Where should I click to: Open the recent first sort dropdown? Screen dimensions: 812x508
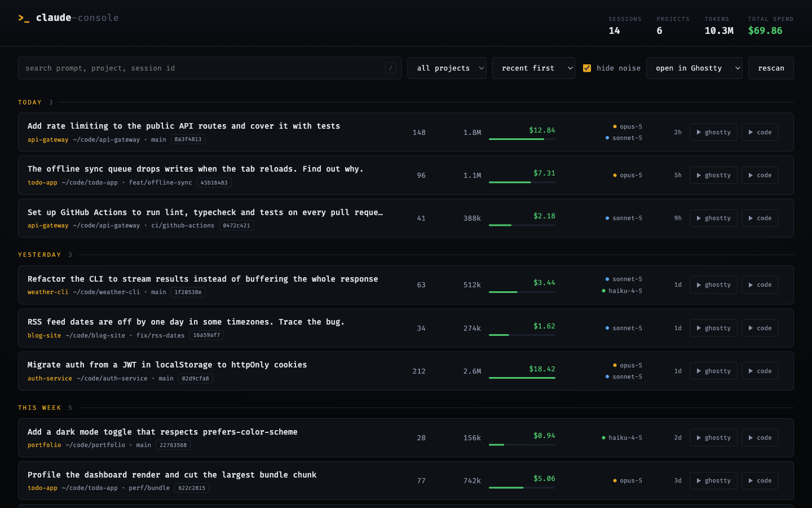[x=533, y=68]
